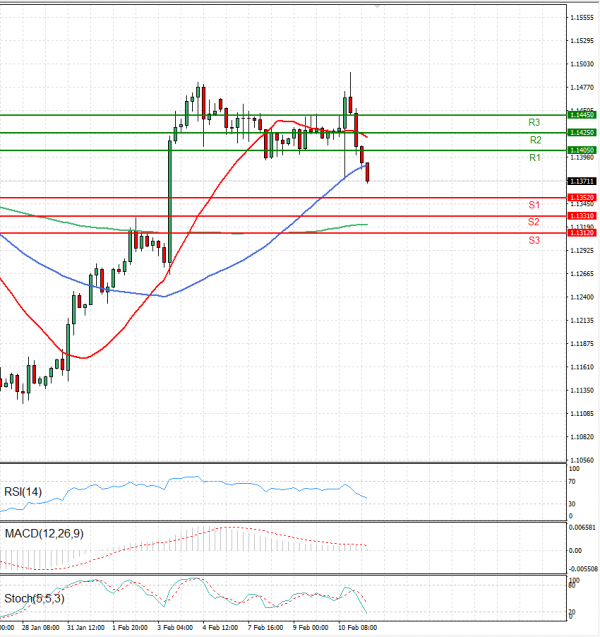Click the 1.15555 price scale value
This screenshot has width=600, height=637.
pyautogui.click(x=582, y=17)
